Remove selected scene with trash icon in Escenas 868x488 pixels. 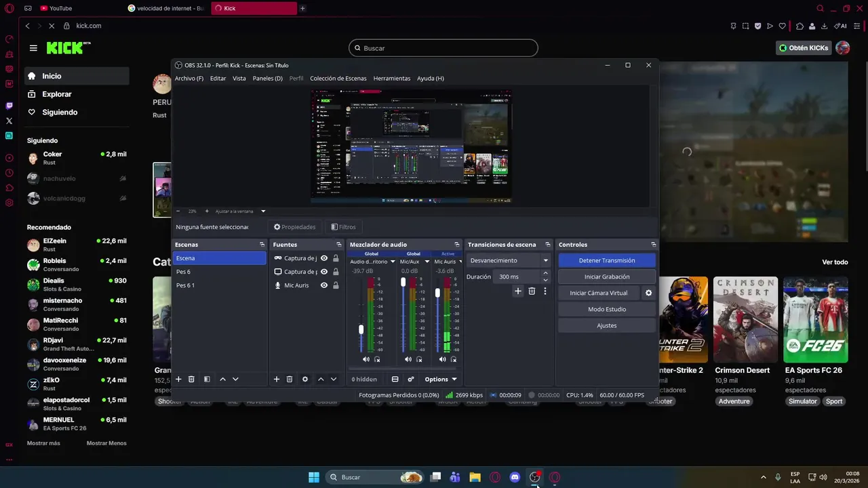click(192, 380)
